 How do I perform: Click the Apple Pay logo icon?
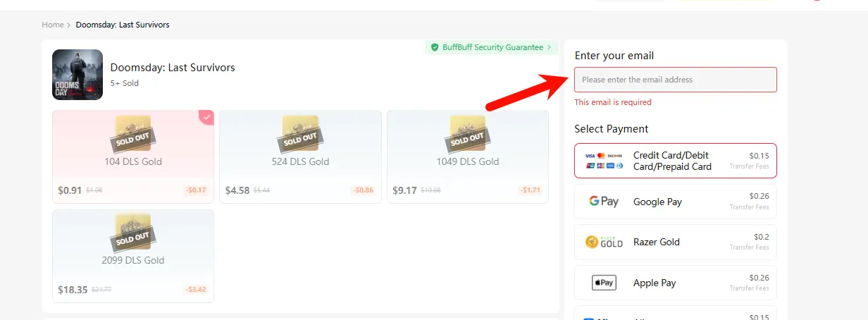click(604, 283)
